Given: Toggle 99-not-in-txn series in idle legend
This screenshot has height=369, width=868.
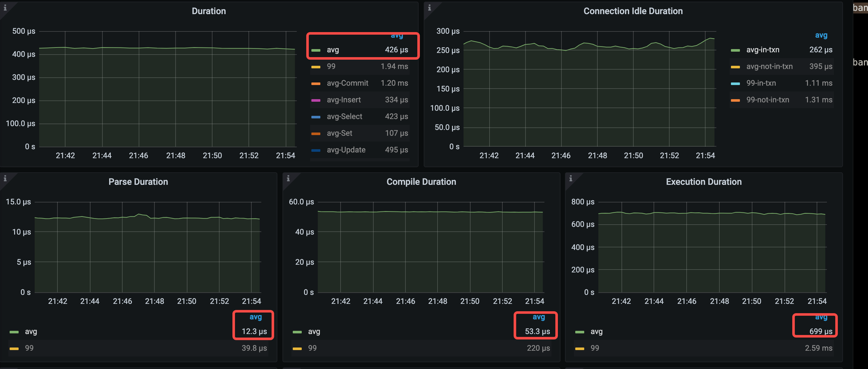Looking at the screenshot, I should click(x=768, y=100).
